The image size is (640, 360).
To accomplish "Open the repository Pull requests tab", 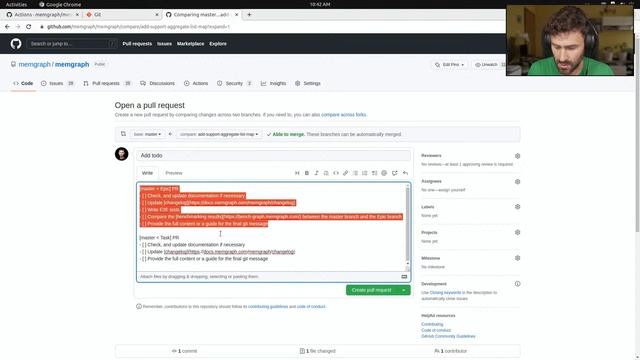I will [107, 83].
